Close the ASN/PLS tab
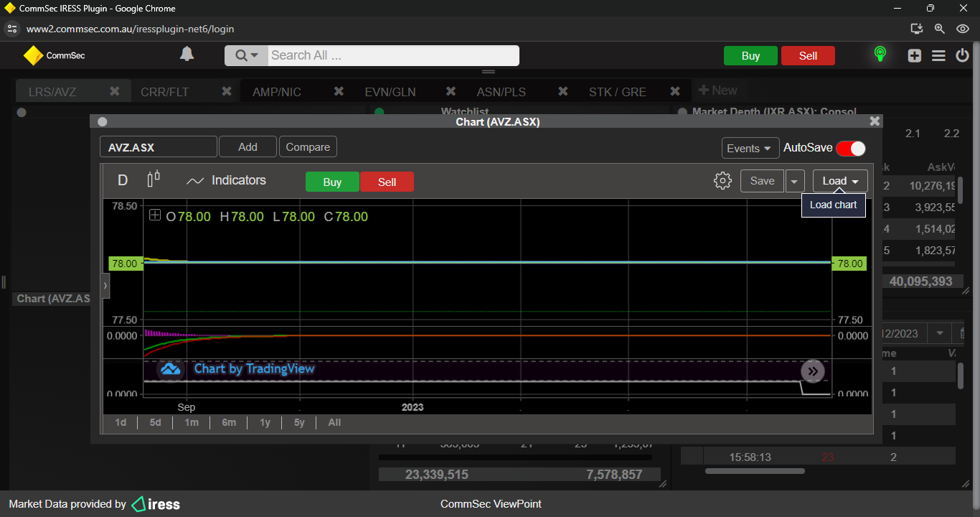The height and width of the screenshot is (517, 980). [563, 91]
